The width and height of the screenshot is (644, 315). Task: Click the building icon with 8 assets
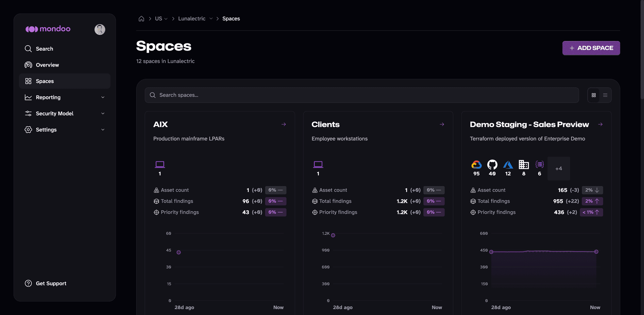pyautogui.click(x=524, y=164)
